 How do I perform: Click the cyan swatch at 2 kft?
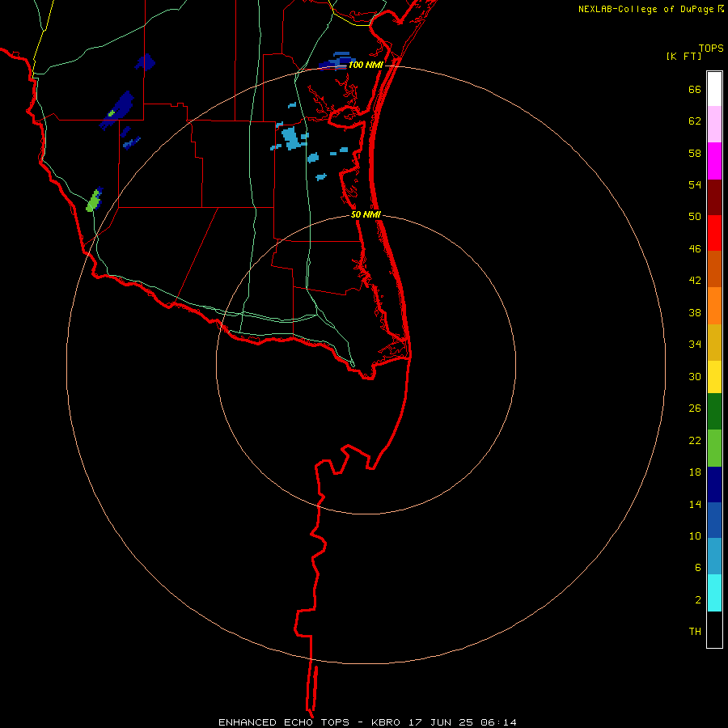coord(714,593)
